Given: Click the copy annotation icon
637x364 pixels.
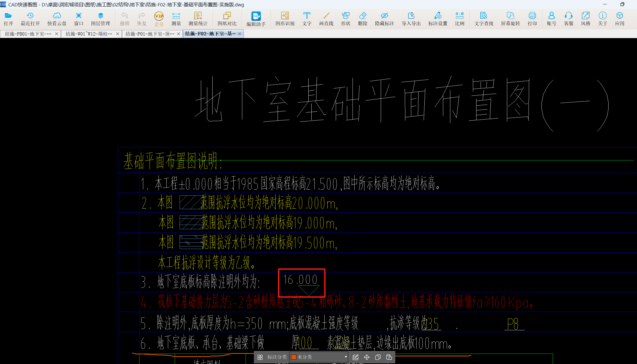Looking at the screenshot, I should click(378, 357).
